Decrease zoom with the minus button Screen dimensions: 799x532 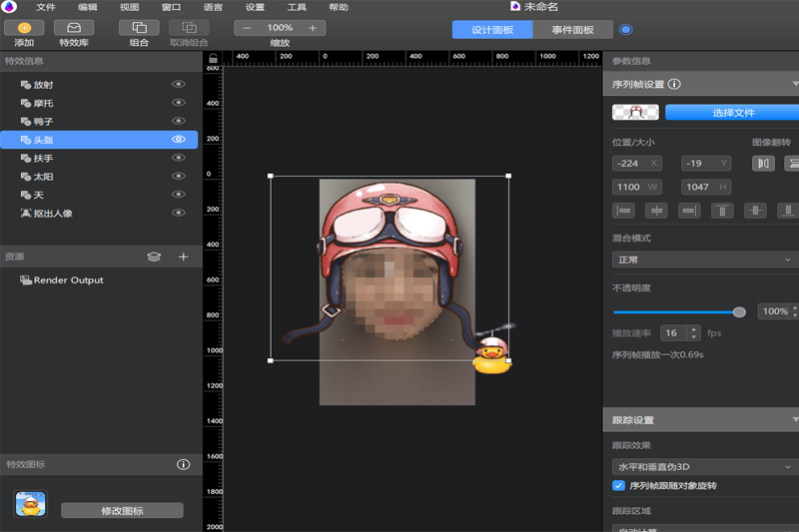pos(247,28)
